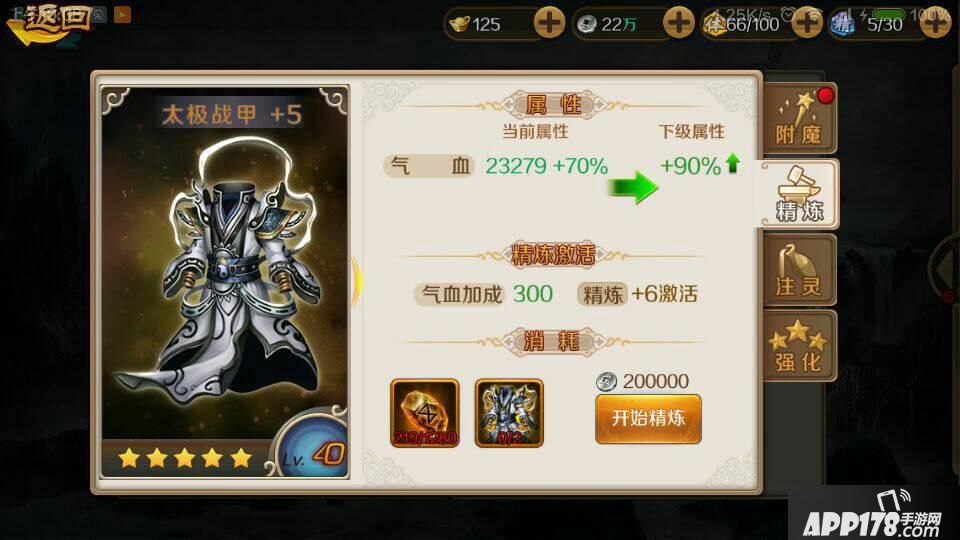Tap the 返回 back button
Viewport: 960px width, 540px height.
48,23
